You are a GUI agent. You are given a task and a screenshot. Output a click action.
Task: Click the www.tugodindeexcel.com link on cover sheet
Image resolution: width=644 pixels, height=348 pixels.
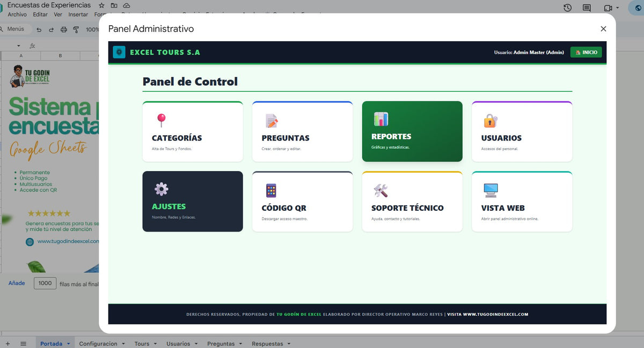tap(68, 241)
